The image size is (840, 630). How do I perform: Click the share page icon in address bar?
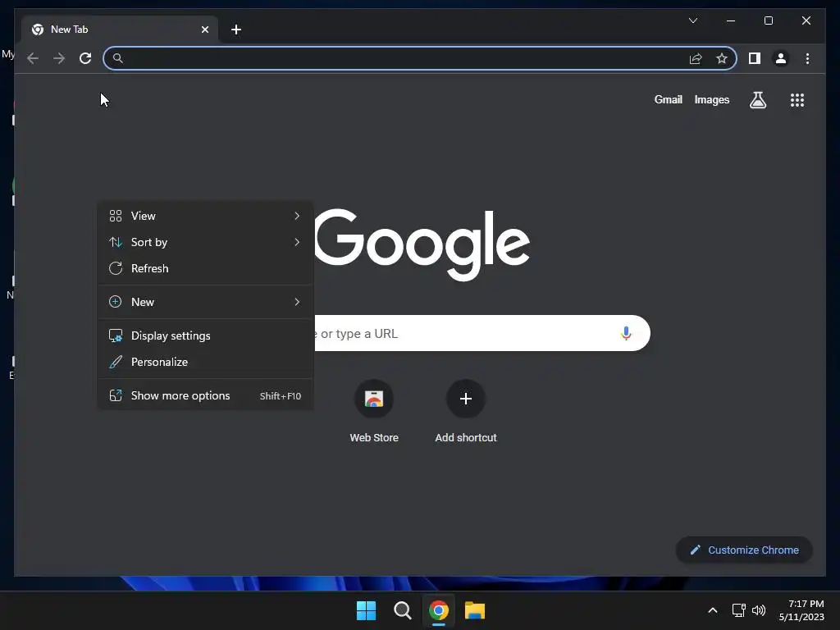point(696,58)
